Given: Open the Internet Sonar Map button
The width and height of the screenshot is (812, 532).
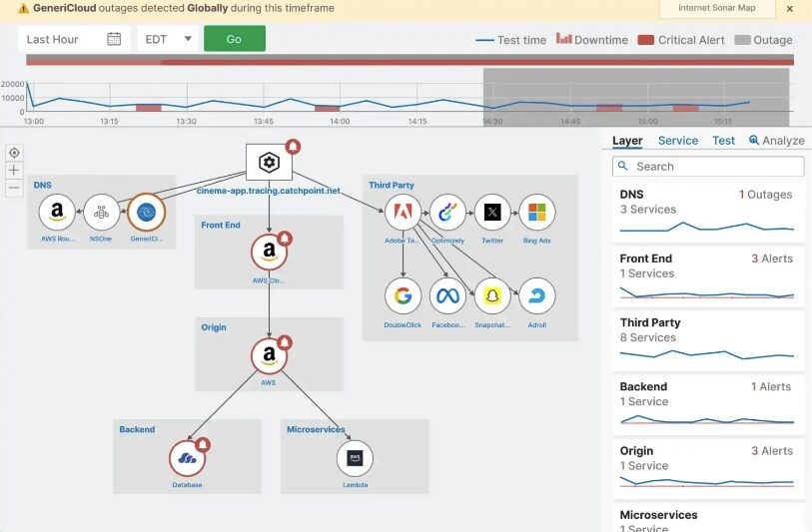Looking at the screenshot, I should coord(717,8).
